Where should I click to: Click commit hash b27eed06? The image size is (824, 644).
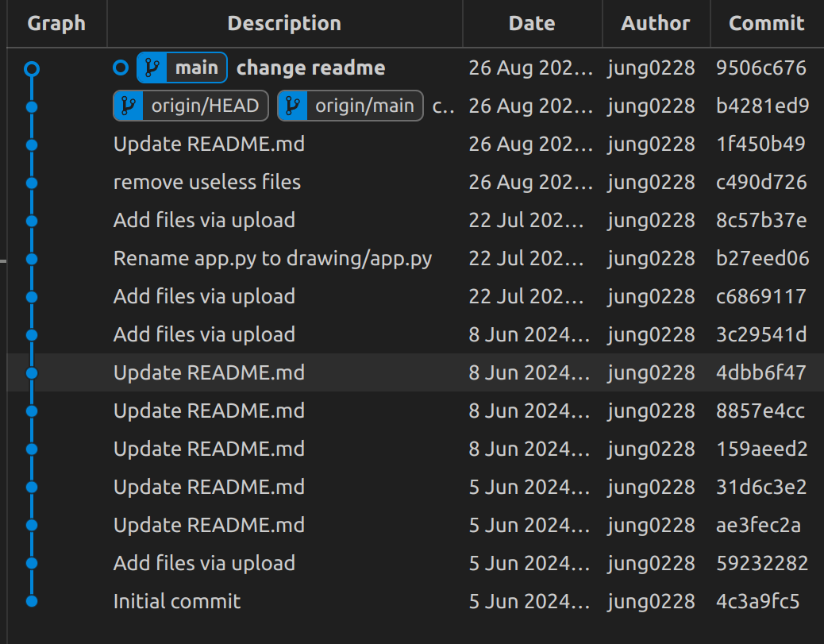point(763,258)
